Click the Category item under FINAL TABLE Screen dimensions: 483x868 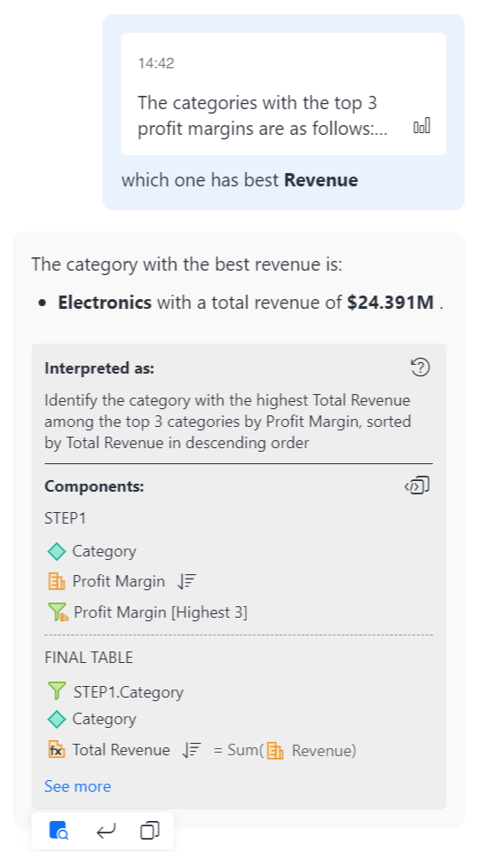tap(104, 719)
